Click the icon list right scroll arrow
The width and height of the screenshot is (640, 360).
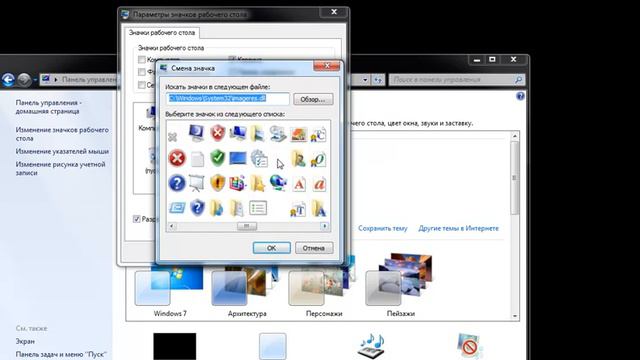(324, 226)
